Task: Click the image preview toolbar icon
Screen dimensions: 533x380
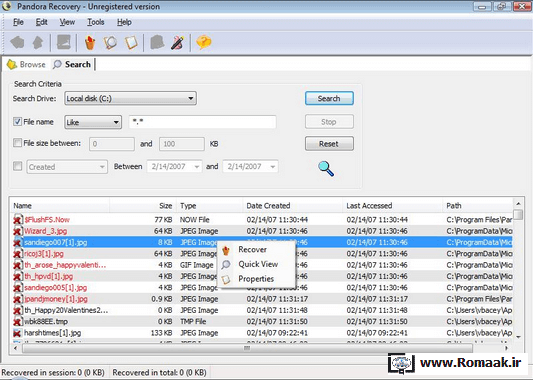Action: click(x=64, y=42)
